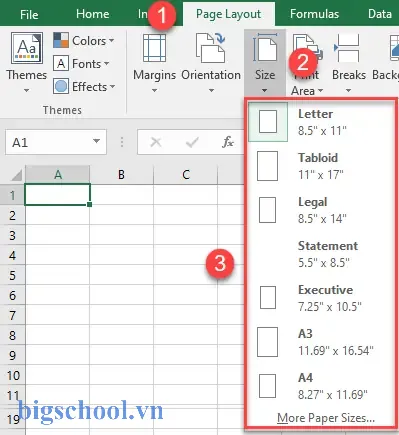Open the Breaks dropdown

coord(349,62)
